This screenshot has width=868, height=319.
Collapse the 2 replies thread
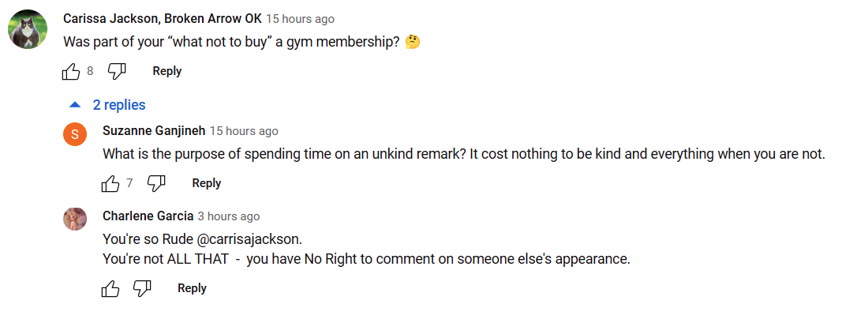coord(107,105)
